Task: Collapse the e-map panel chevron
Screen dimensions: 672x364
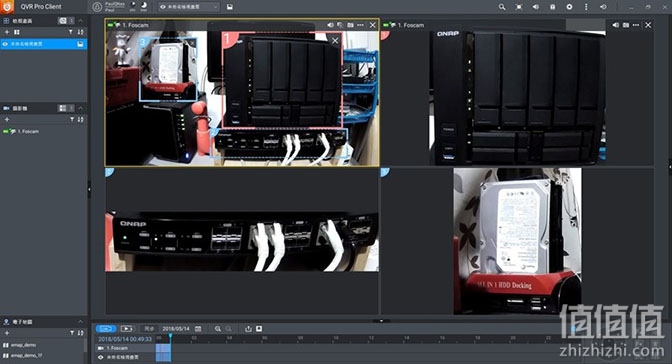Action: 80,322
